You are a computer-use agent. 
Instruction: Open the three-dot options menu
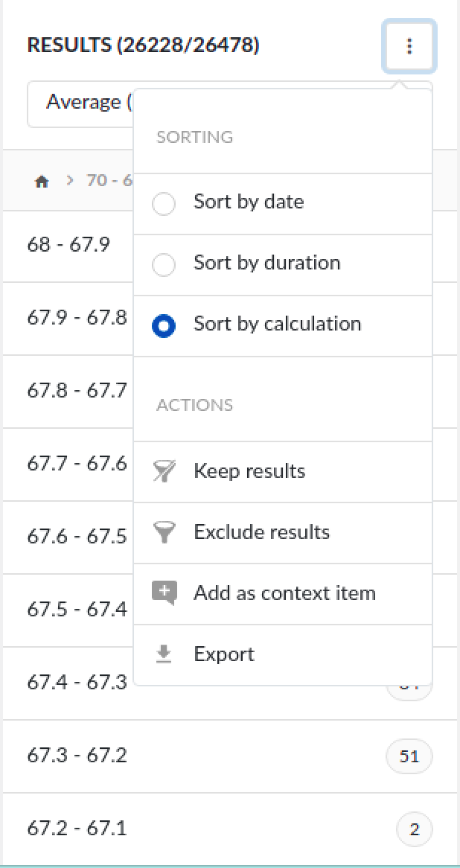click(409, 46)
